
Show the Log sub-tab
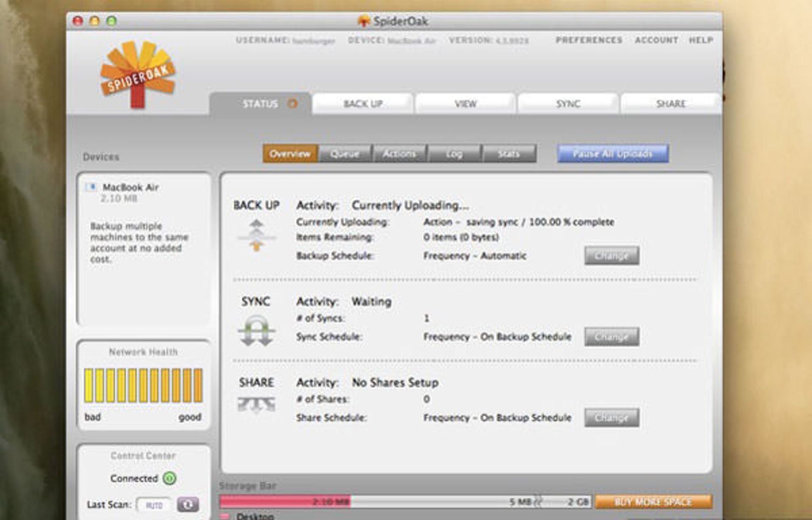click(454, 154)
